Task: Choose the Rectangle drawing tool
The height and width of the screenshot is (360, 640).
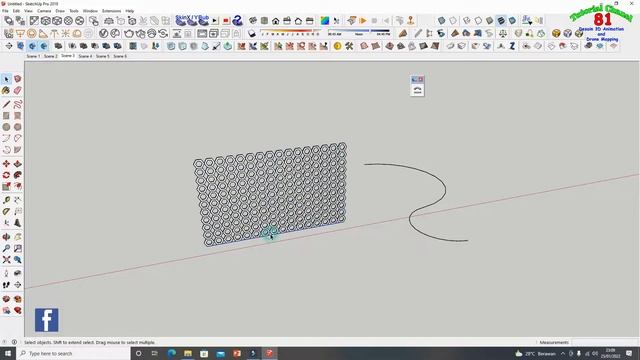Action: click(6, 116)
